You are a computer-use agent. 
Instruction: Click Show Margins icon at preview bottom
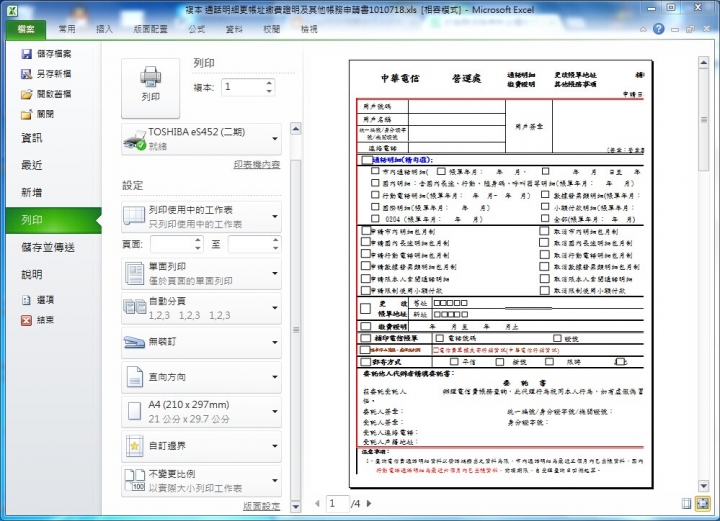click(x=686, y=504)
